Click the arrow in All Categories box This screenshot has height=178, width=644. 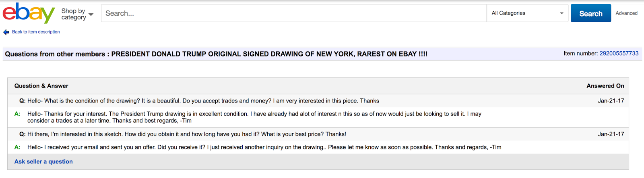561,13
